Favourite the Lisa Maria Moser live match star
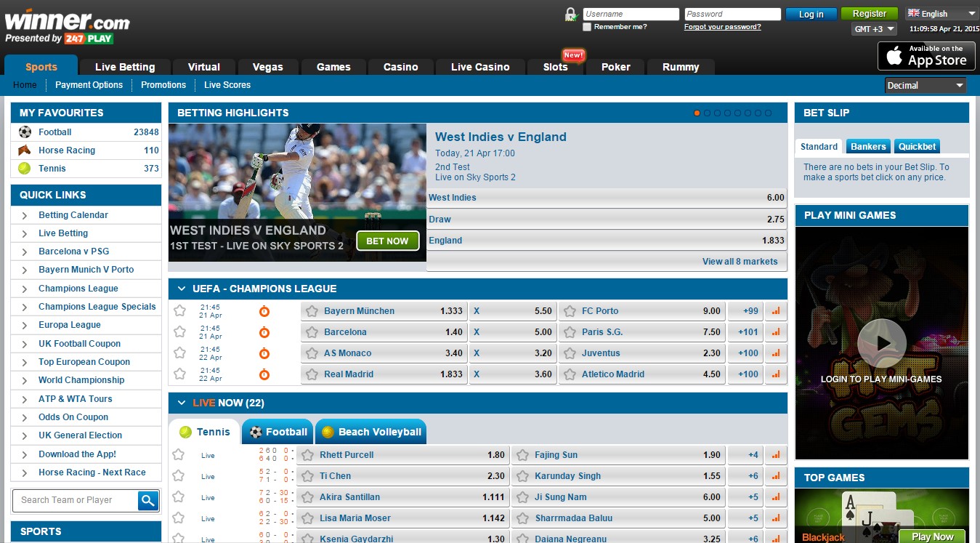 (x=178, y=518)
